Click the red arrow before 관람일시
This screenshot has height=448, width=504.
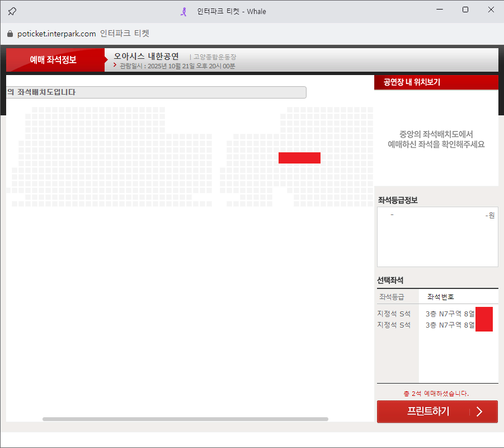(115, 65)
